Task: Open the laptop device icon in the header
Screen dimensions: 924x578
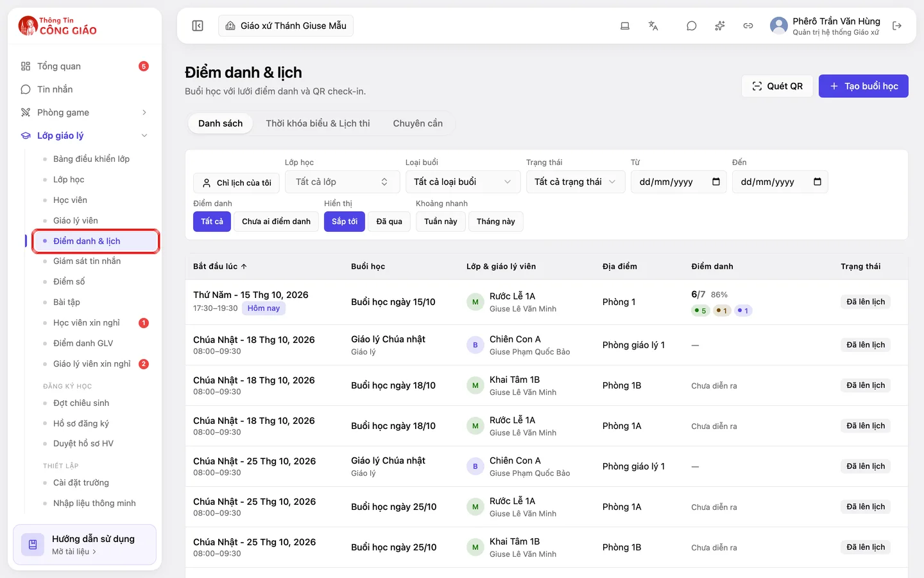Action: click(625, 26)
